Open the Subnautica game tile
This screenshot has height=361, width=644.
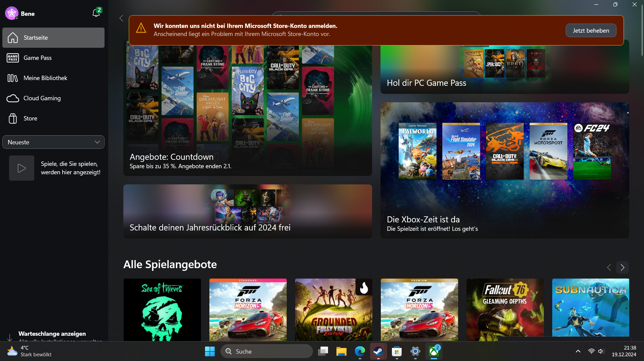[591, 310]
